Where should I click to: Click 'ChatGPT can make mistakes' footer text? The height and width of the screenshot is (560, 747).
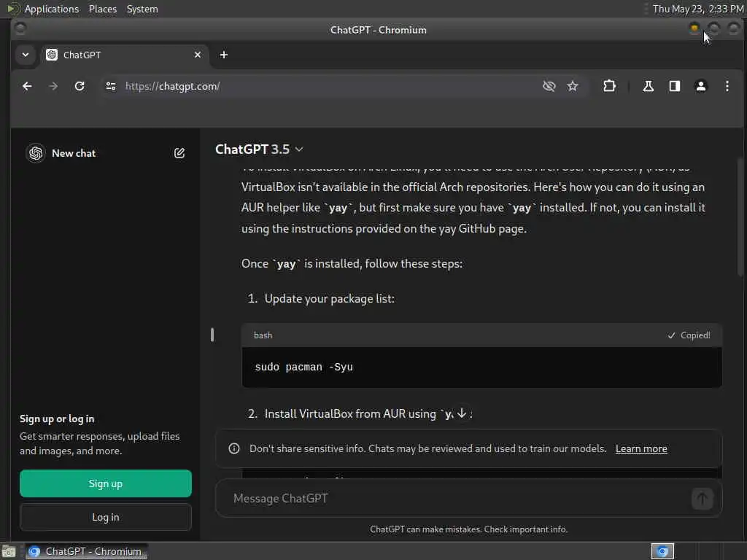[x=469, y=529]
